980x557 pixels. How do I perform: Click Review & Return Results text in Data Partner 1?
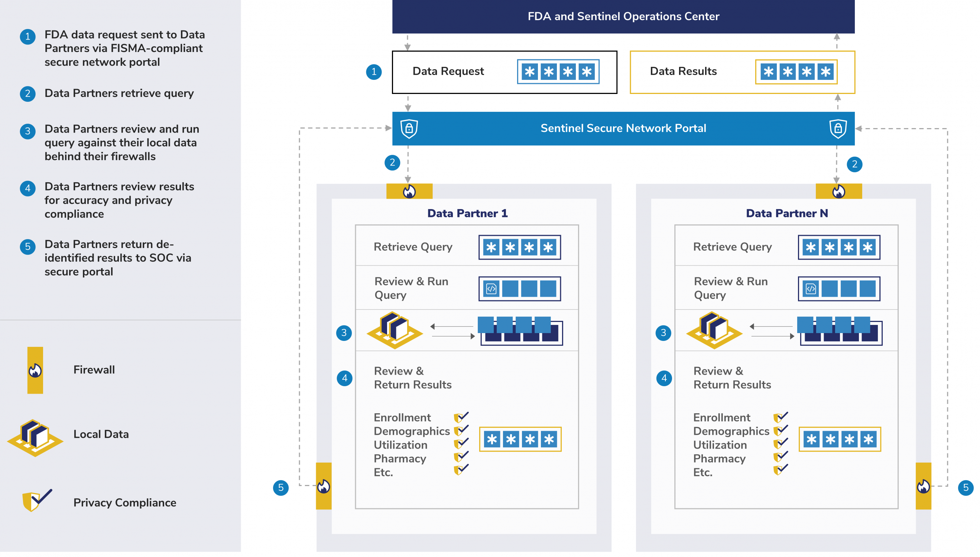pyautogui.click(x=412, y=378)
